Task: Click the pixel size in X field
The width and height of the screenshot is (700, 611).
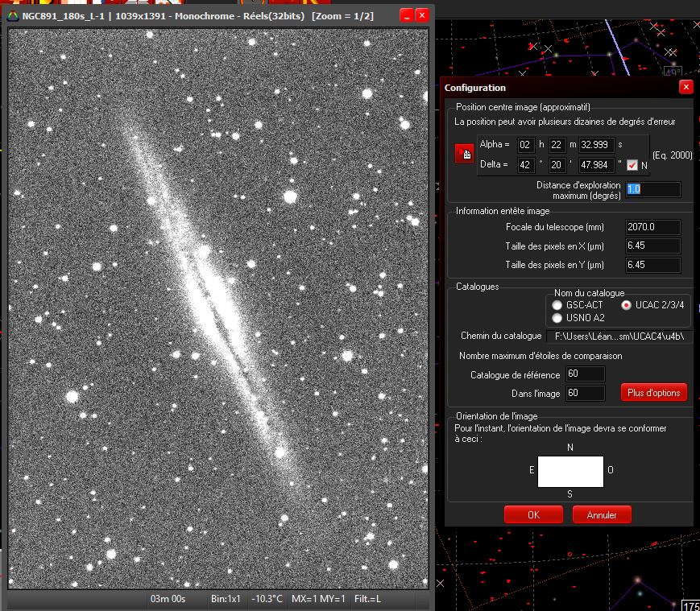Action: click(x=652, y=246)
